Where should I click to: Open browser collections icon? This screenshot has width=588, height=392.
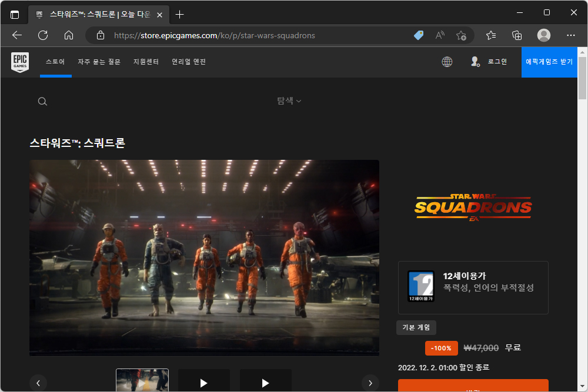click(x=517, y=36)
